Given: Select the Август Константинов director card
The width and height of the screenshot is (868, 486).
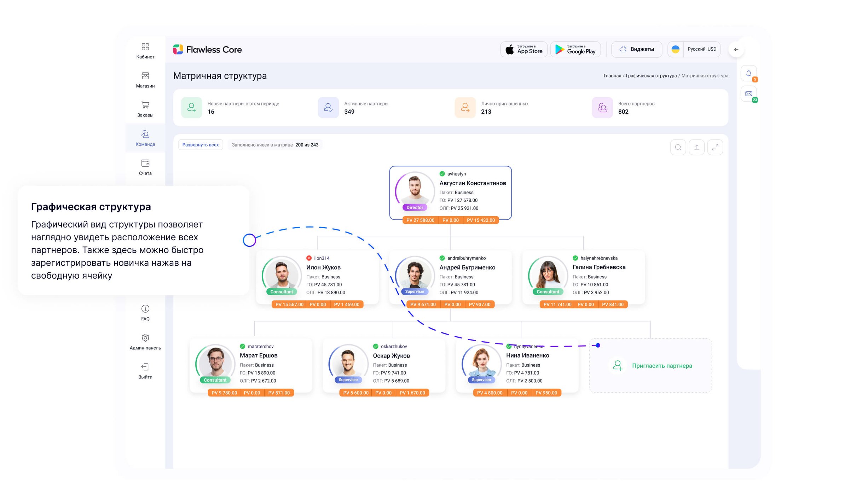Looking at the screenshot, I should 450,193.
